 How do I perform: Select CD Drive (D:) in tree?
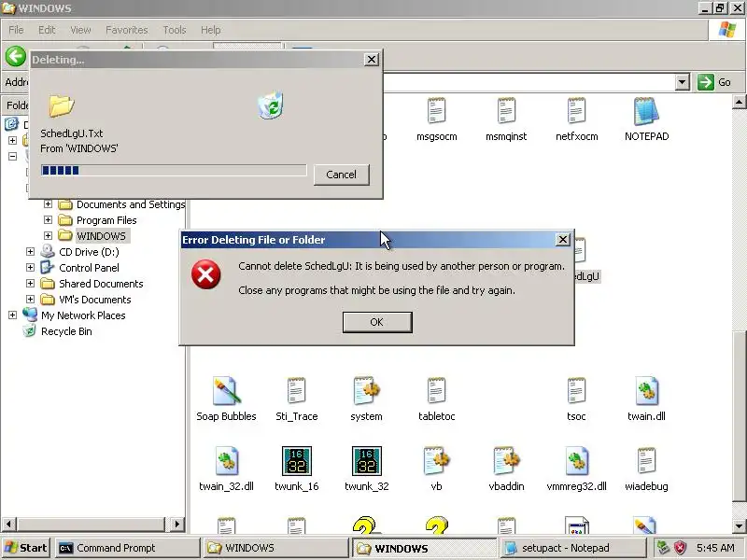(89, 252)
